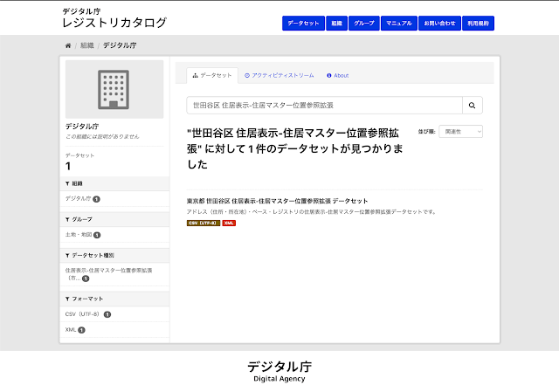Click the デジタル庁 organization name heading
The width and height of the screenshot is (559, 392).
[x=82, y=127]
